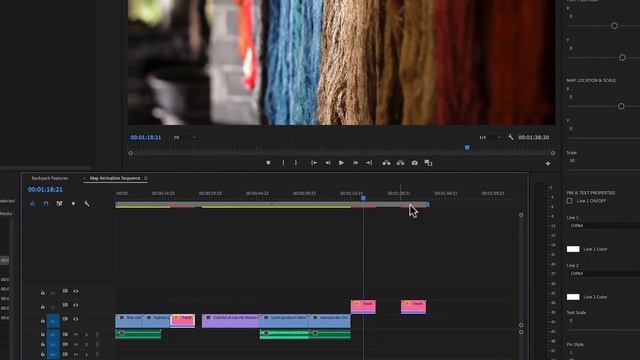This screenshot has height=360, width=640.
Task: Select the rightmost pink clip on the timeline
Action: pos(413,307)
